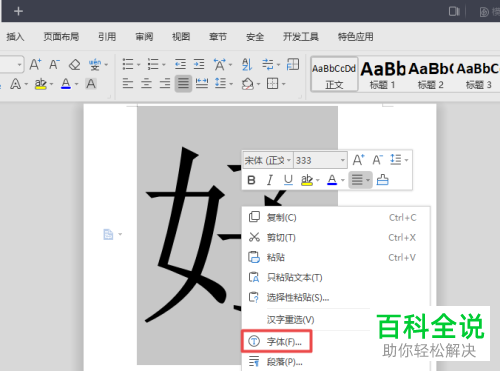Open numbered list icon in ribbon
Image resolution: width=500 pixels, height=371 pixels.
[x=153, y=64]
